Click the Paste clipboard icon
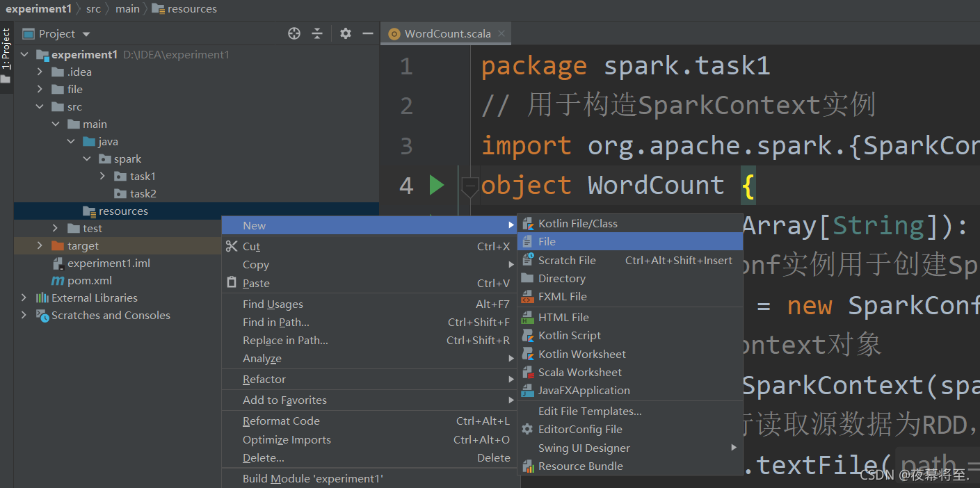Viewport: 980px width, 488px height. (x=232, y=283)
